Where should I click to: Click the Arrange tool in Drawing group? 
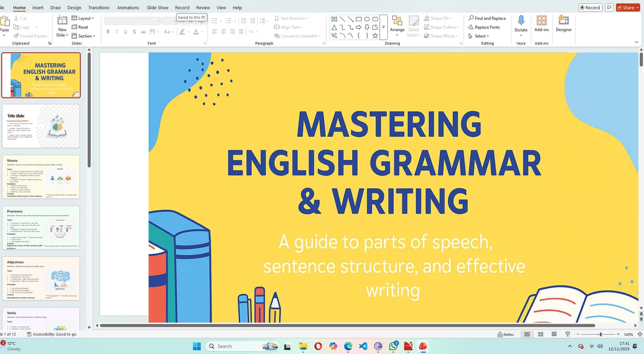coord(397,26)
